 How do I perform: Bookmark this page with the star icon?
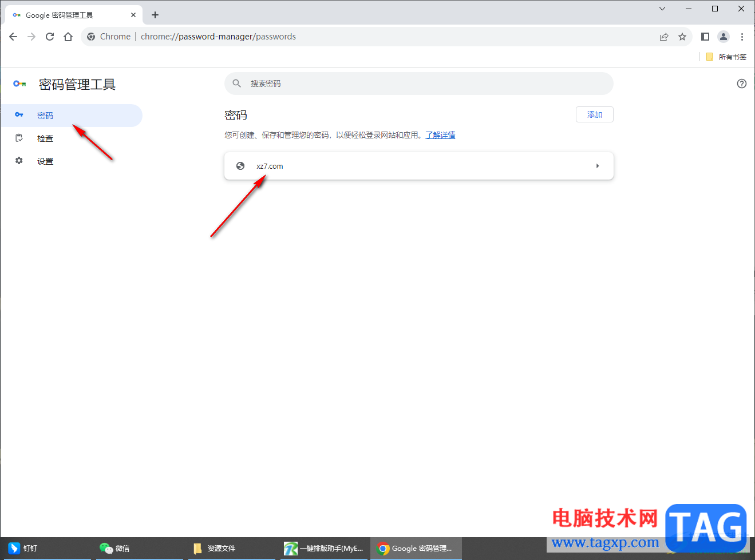point(682,37)
